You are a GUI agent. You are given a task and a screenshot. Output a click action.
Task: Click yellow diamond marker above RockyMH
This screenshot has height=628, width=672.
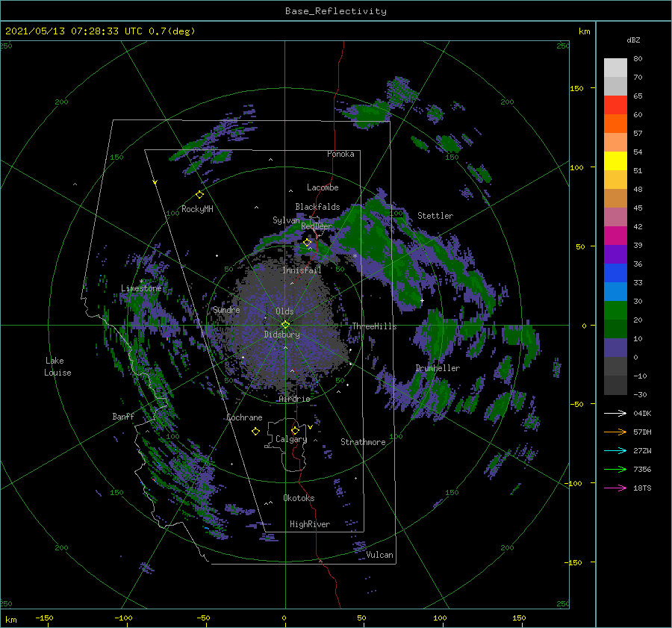(x=199, y=195)
